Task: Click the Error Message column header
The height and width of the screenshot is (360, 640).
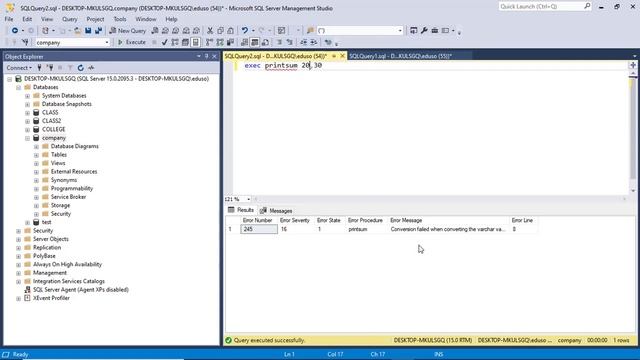Action: 448,220
